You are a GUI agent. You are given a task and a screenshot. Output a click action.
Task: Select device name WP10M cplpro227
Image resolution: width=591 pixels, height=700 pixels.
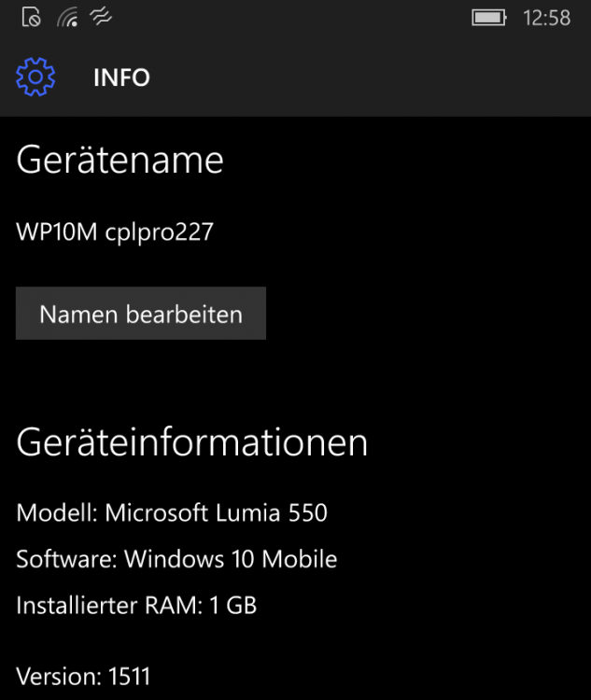pos(115,232)
